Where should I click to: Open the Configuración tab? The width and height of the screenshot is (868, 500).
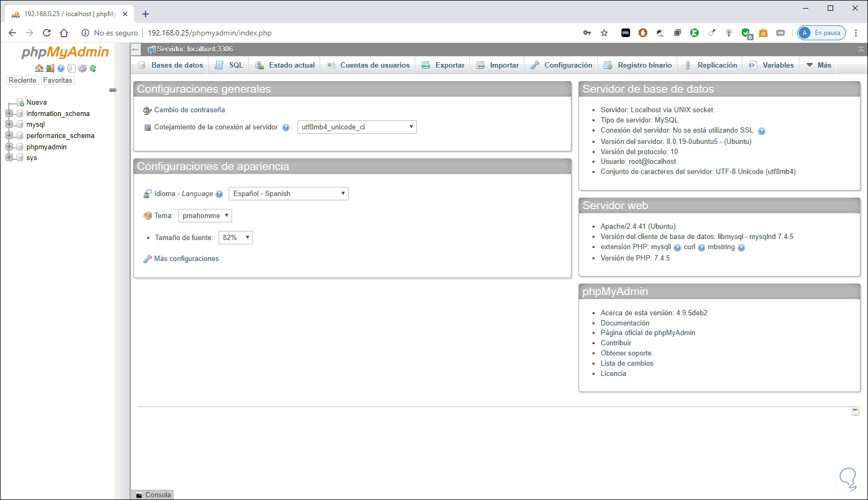click(561, 65)
